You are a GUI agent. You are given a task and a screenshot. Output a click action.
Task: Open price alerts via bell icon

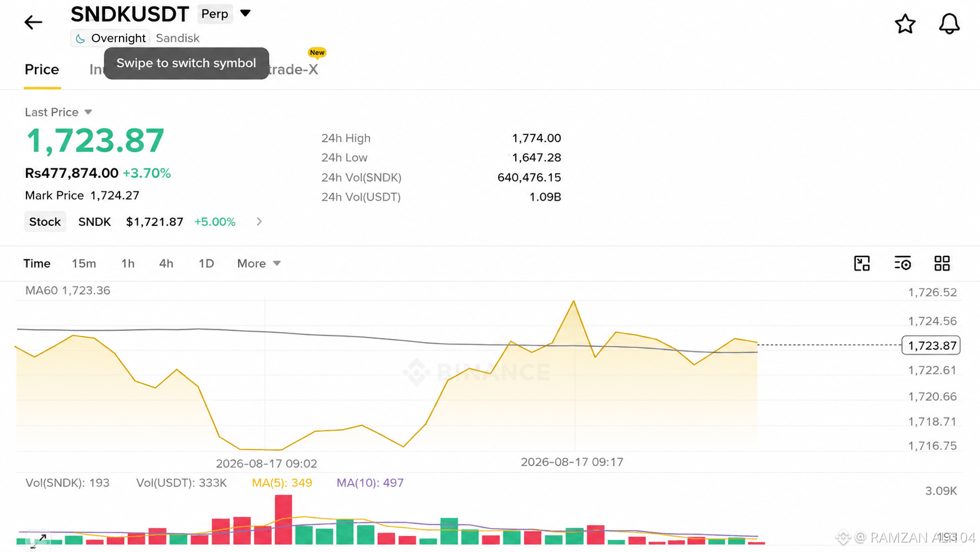click(x=949, y=24)
